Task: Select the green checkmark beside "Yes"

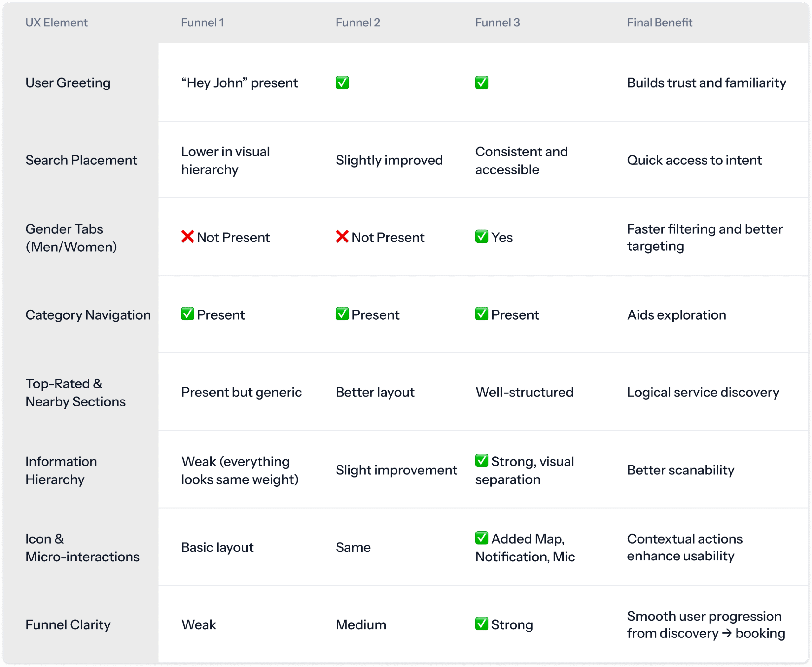Action: 482,237
